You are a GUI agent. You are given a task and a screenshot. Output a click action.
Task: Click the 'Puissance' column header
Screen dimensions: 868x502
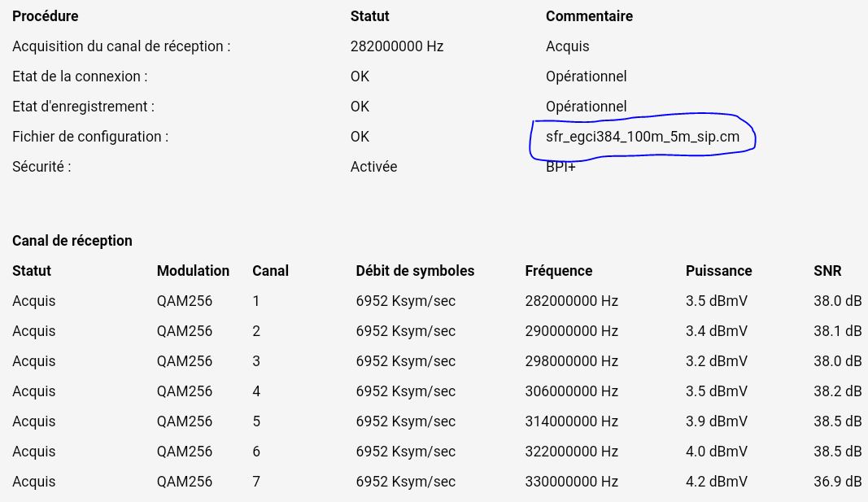tap(718, 271)
